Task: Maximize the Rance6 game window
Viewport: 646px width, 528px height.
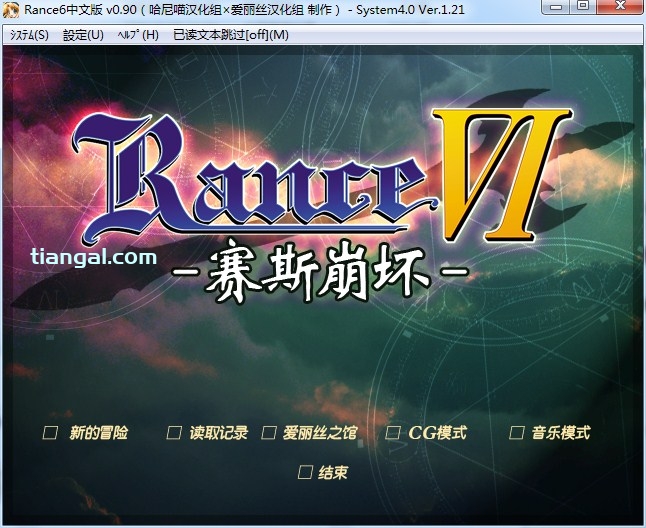Action: coord(583,7)
